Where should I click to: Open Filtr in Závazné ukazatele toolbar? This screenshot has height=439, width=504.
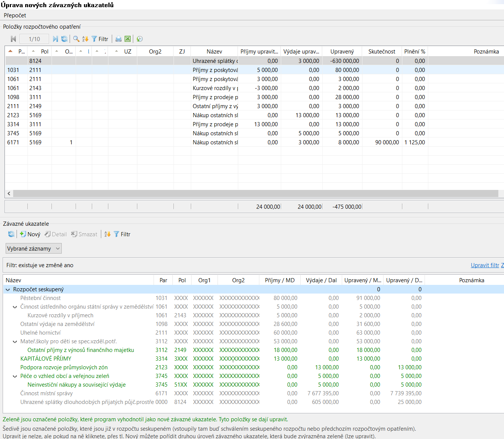(x=122, y=234)
